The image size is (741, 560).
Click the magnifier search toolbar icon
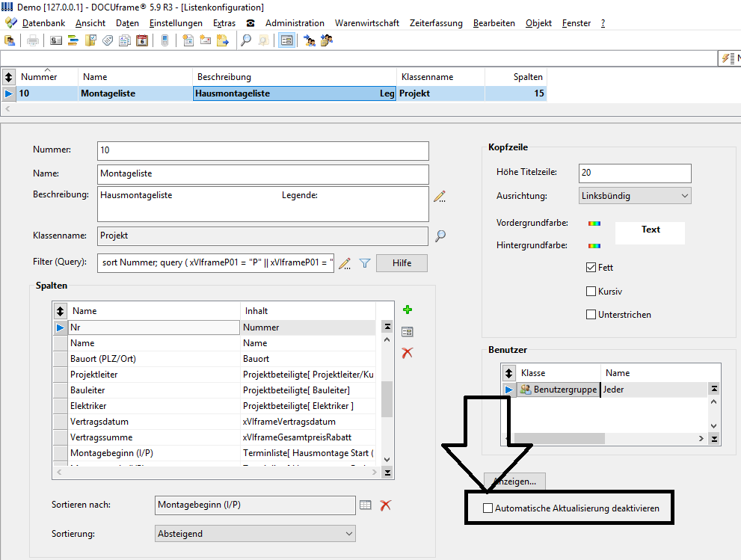pyautogui.click(x=246, y=40)
